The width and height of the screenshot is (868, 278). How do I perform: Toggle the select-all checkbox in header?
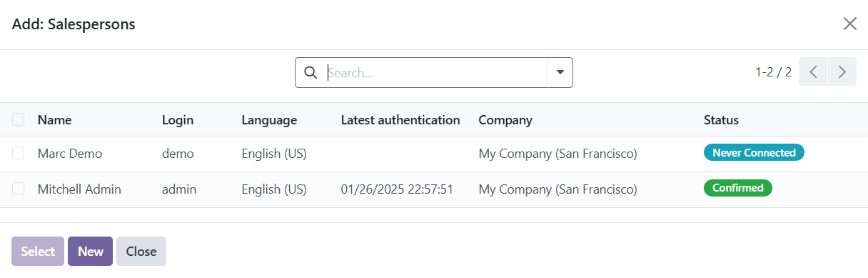19,119
